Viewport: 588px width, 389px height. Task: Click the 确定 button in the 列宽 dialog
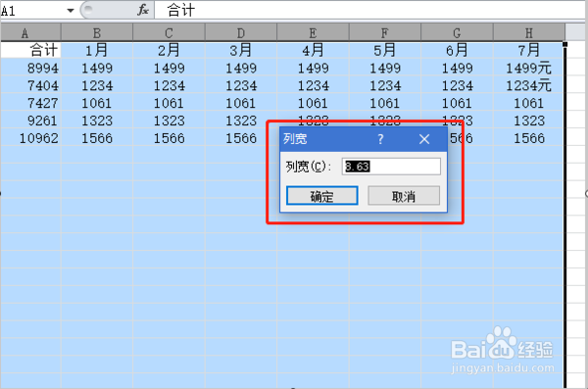click(x=321, y=196)
